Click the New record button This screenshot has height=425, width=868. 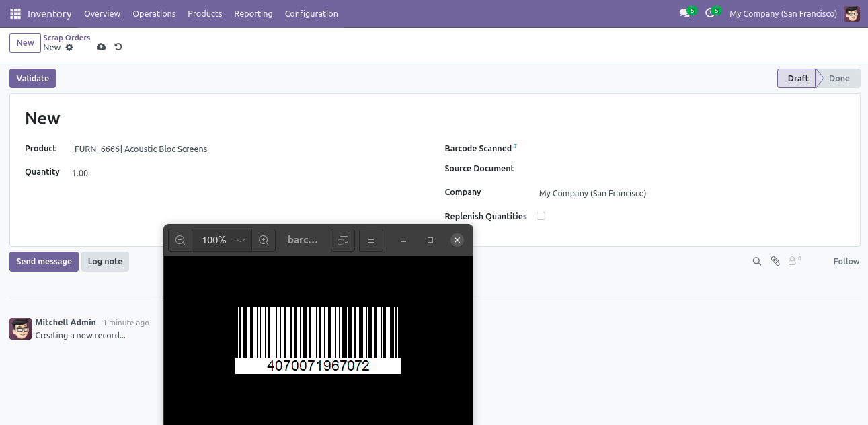point(25,43)
